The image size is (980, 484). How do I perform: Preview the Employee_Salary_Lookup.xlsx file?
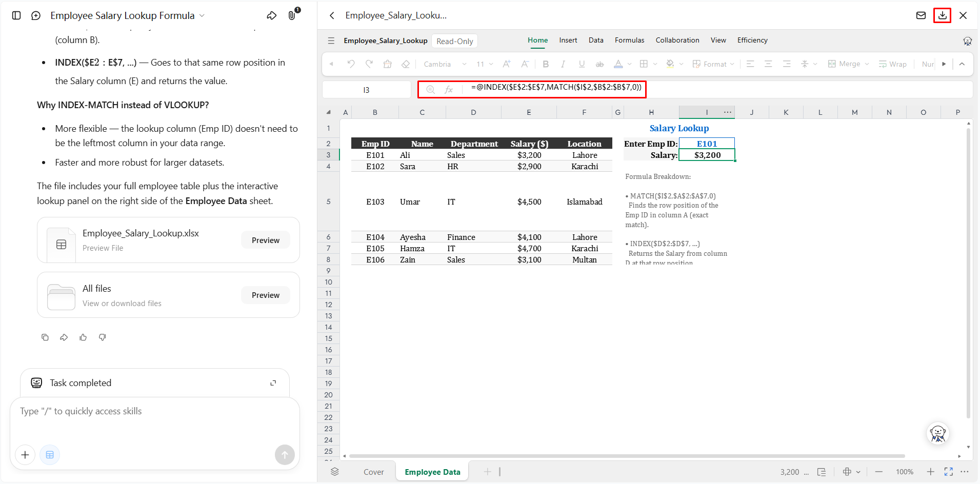pos(266,240)
